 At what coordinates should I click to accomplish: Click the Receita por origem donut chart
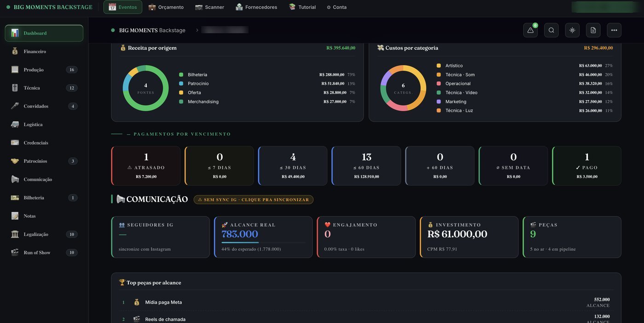pos(146,88)
